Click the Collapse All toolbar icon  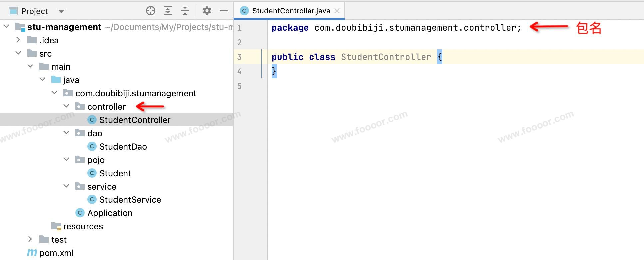[x=185, y=11]
